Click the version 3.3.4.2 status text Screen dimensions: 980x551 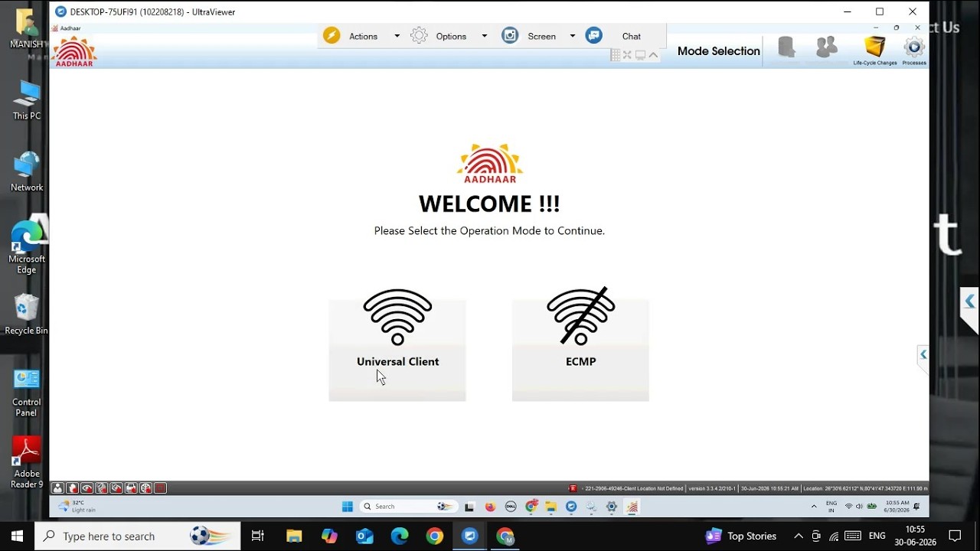[712, 488]
